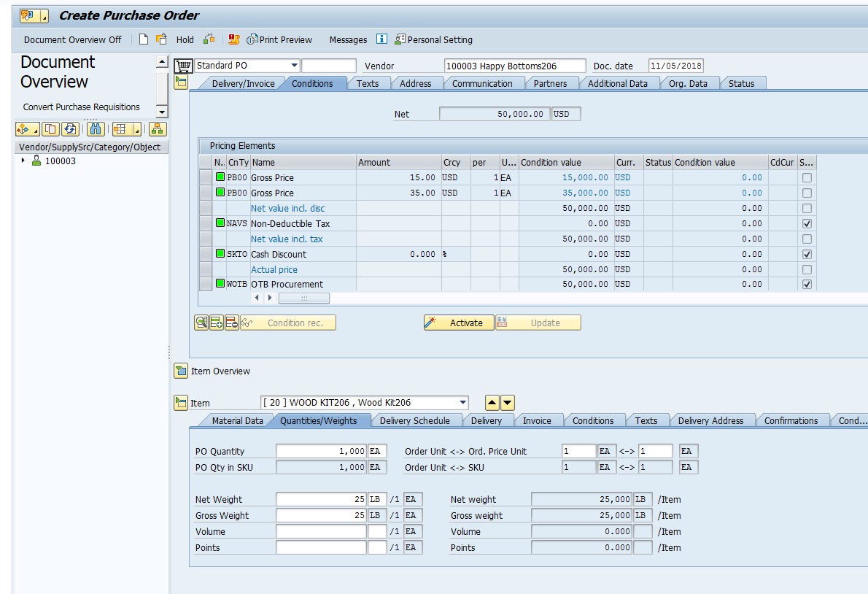Click the binoculars Find icon in Document Overview
The width and height of the screenshot is (868, 594).
pyautogui.click(x=95, y=129)
